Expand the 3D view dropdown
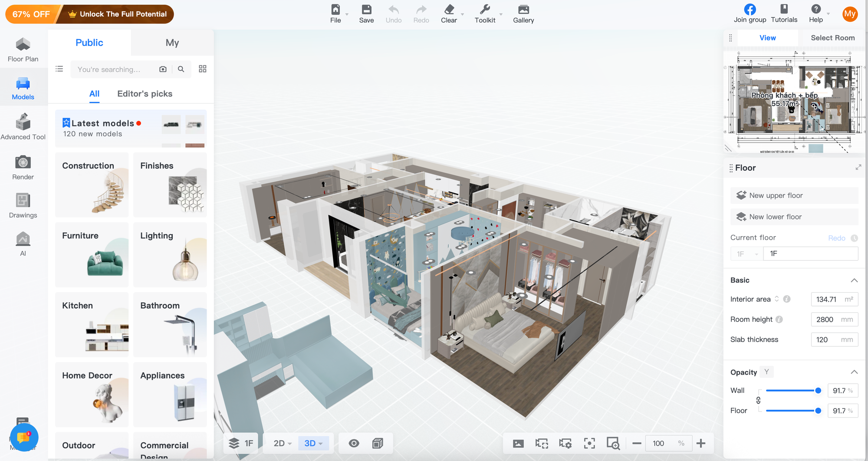 pos(313,443)
